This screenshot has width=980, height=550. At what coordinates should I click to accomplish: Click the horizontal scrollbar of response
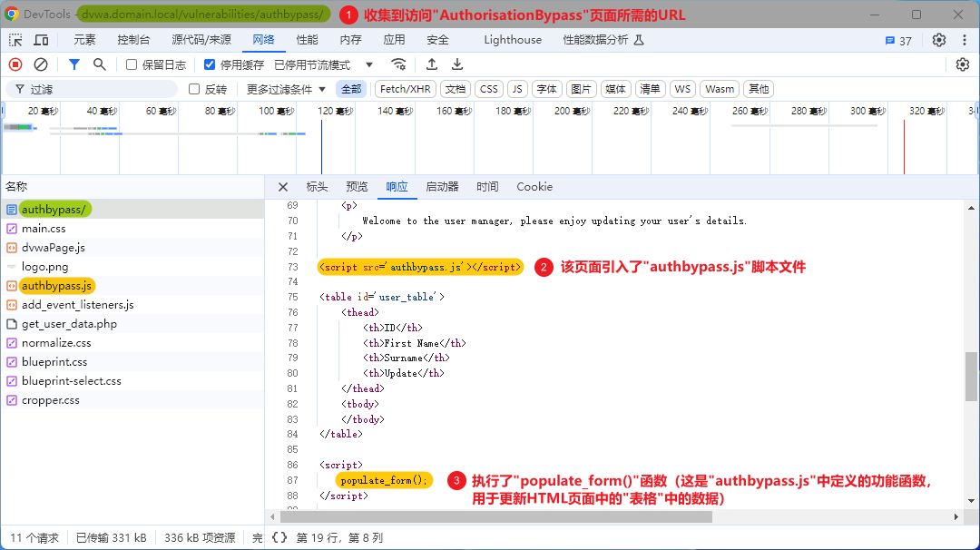(x=496, y=517)
